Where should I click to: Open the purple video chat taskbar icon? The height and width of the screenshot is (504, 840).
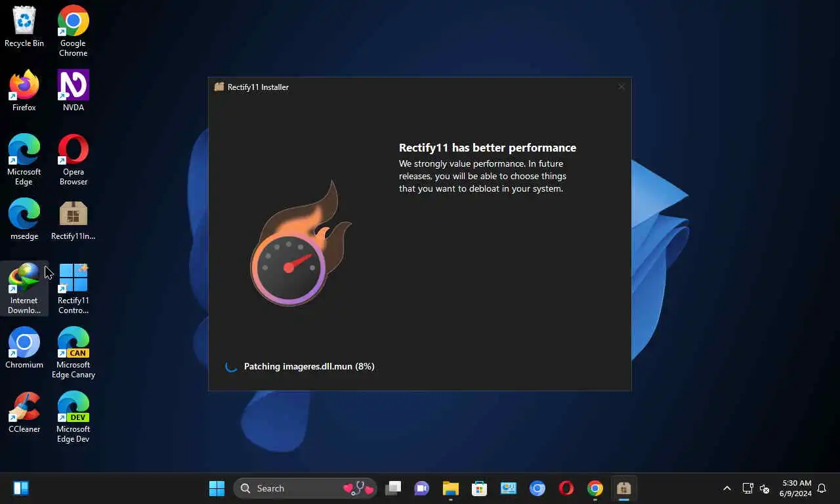(x=421, y=488)
